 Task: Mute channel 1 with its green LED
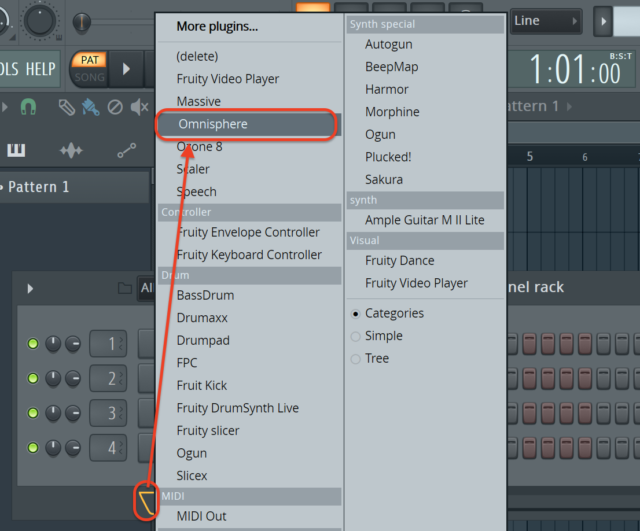click(32, 345)
